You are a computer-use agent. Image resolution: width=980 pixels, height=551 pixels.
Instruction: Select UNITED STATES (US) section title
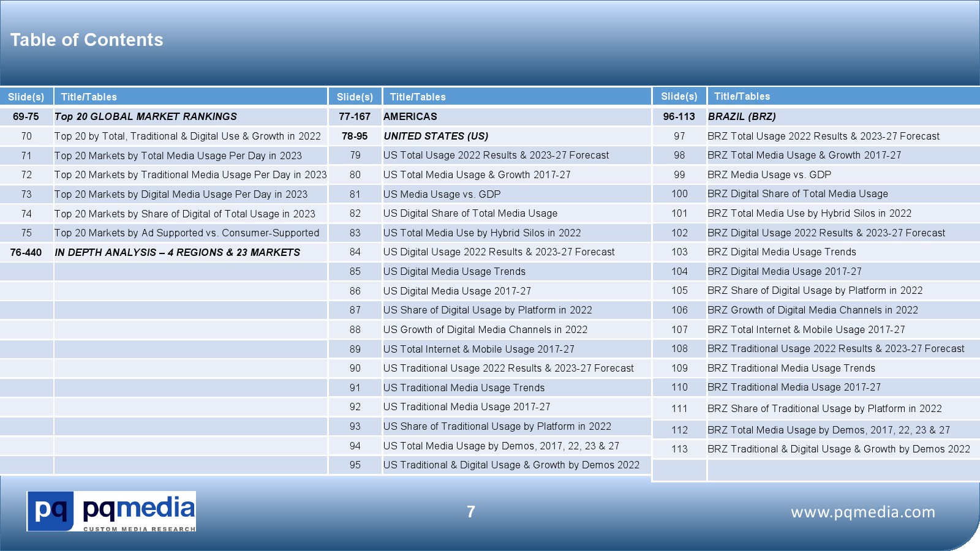tap(435, 136)
